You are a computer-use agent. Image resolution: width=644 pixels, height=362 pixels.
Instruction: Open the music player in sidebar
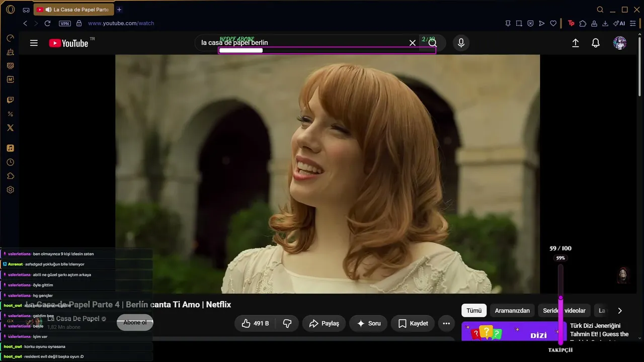point(10,148)
